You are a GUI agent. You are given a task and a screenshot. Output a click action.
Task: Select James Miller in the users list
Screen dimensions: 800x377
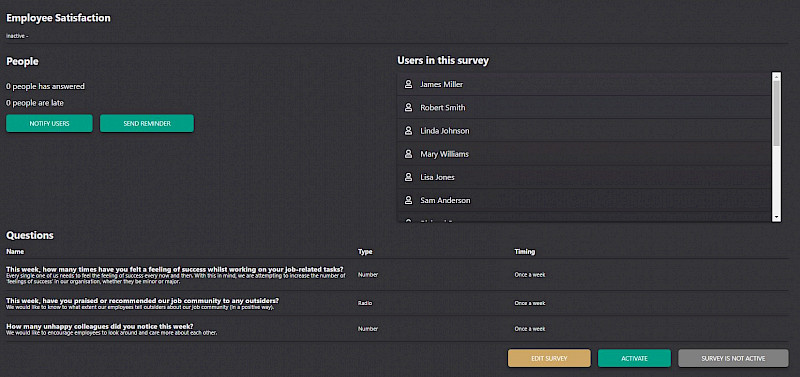pyautogui.click(x=584, y=84)
